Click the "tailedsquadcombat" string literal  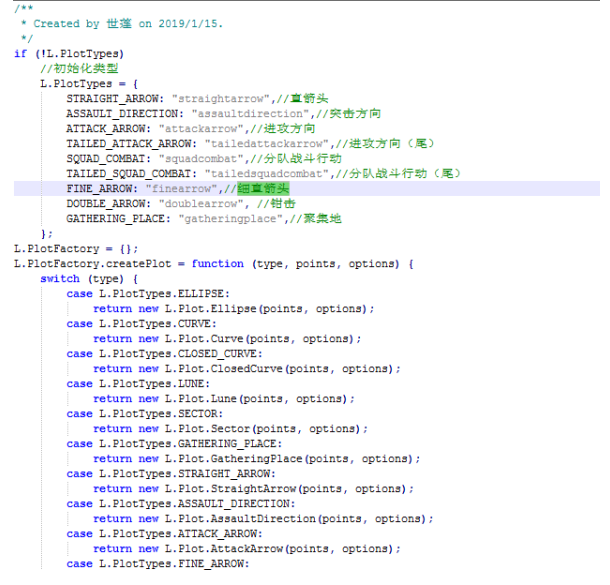266,173
